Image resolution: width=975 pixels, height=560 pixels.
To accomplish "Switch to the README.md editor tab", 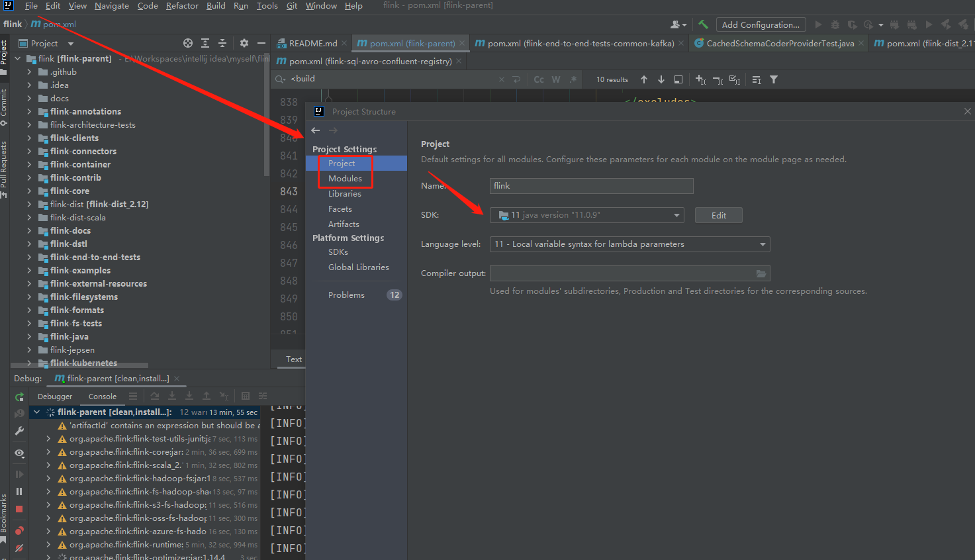I will [x=312, y=44].
